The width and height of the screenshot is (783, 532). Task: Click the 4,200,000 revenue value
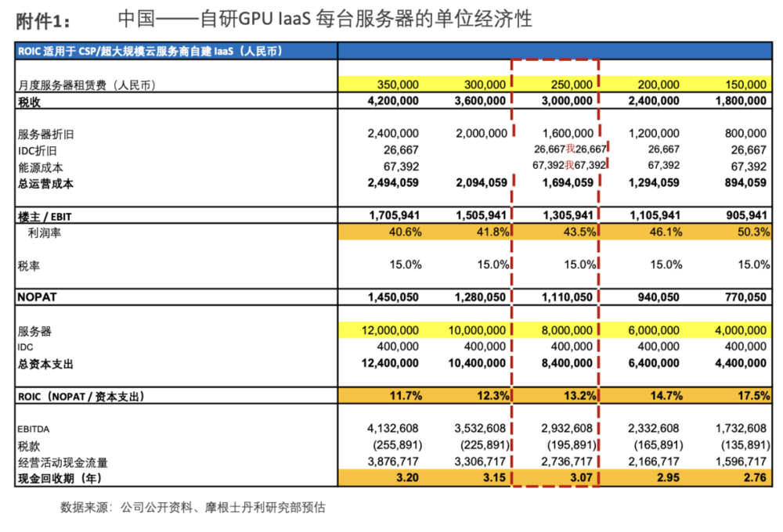pos(393,101)
